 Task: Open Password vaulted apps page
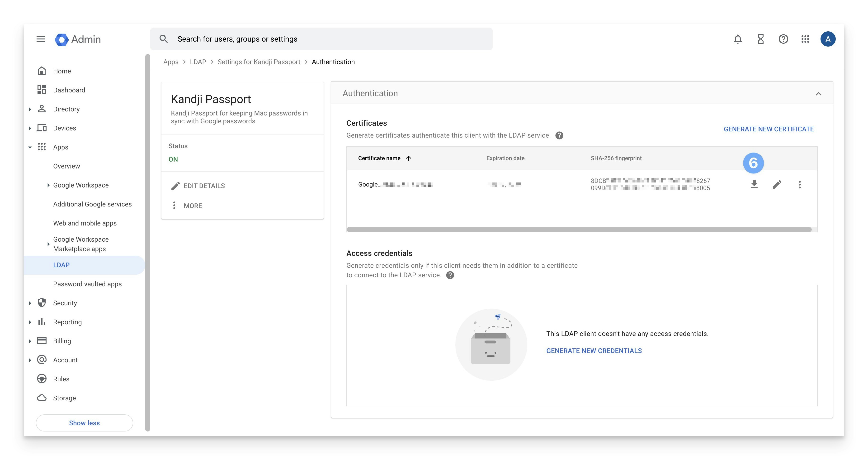(x=87, y=284)
